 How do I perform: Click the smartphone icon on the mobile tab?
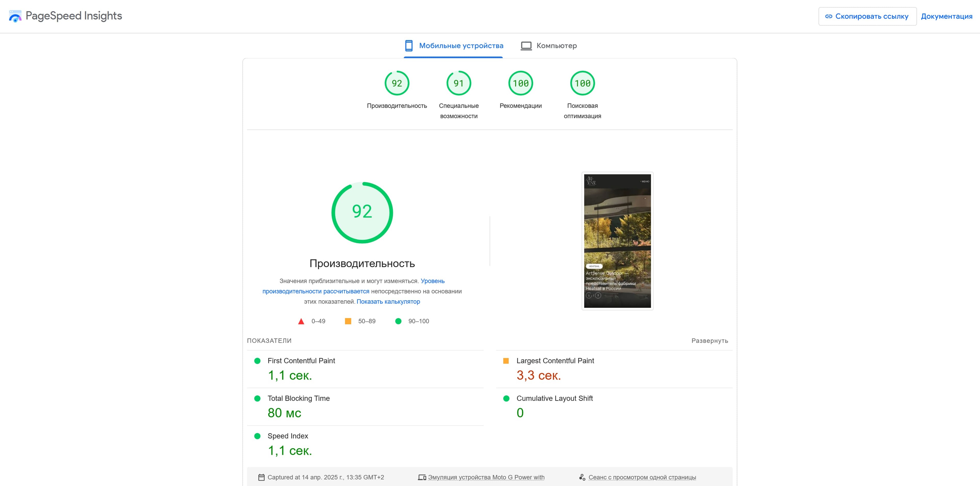[x=409, y=45]
